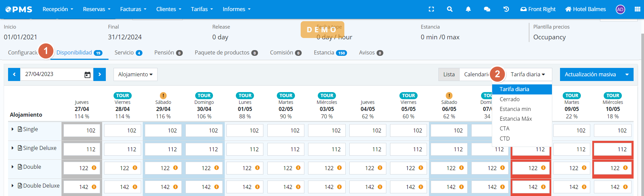Open the chat messages icon
This screenshot has width=644, height=196.
[x=487, y=9]
